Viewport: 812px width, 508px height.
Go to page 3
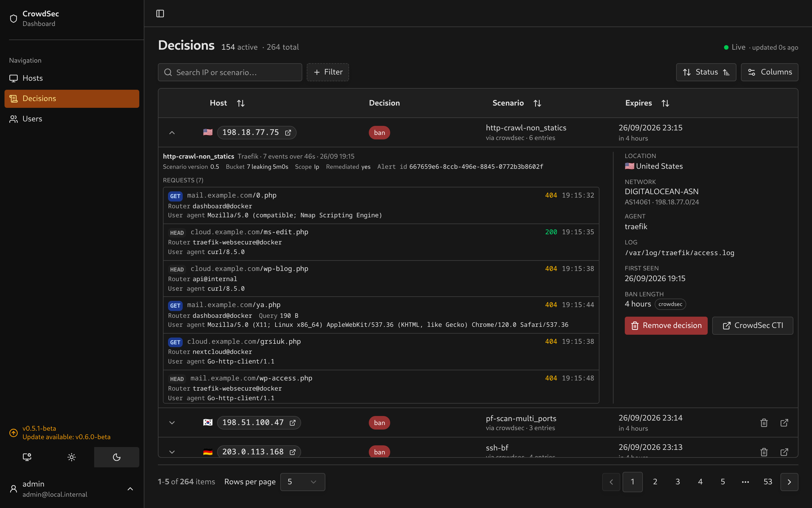[x=678, y=482]
